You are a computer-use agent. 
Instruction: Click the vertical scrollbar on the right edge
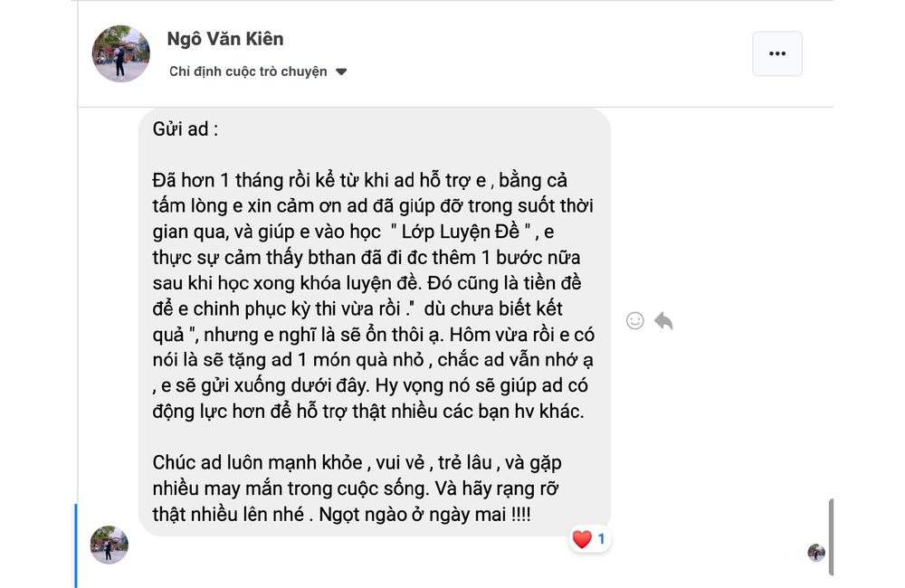pos(831,536)
